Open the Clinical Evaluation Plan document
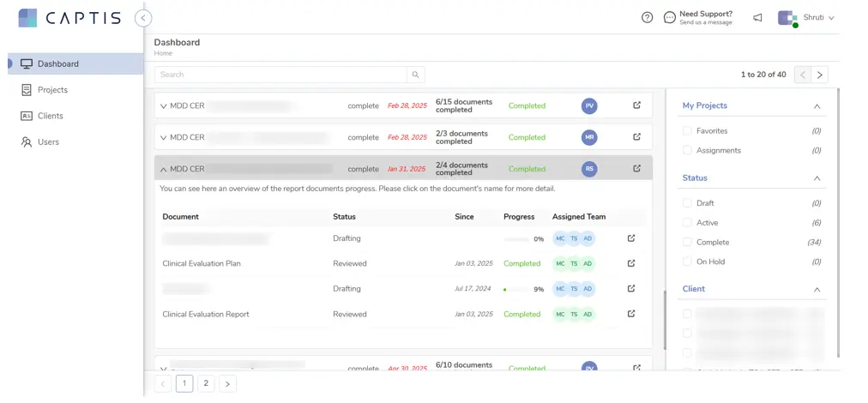This screenshot has height=403, width=868. 202,263
